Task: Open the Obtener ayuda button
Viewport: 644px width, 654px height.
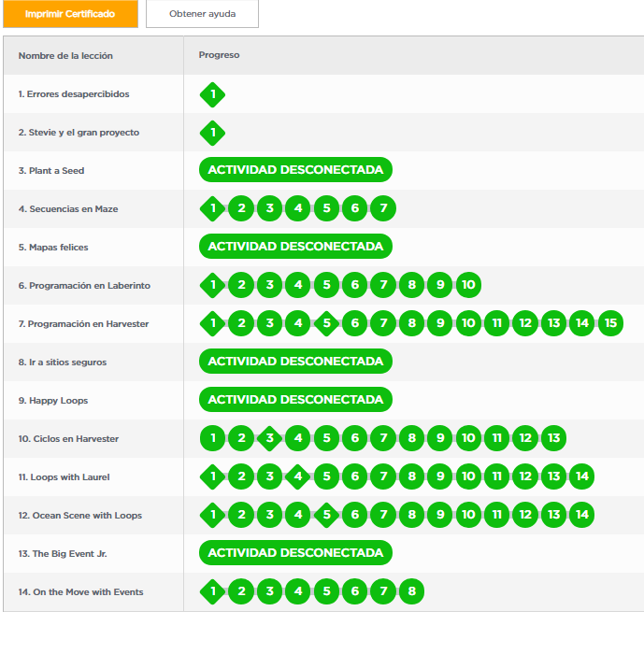Action: coord(202,14)
